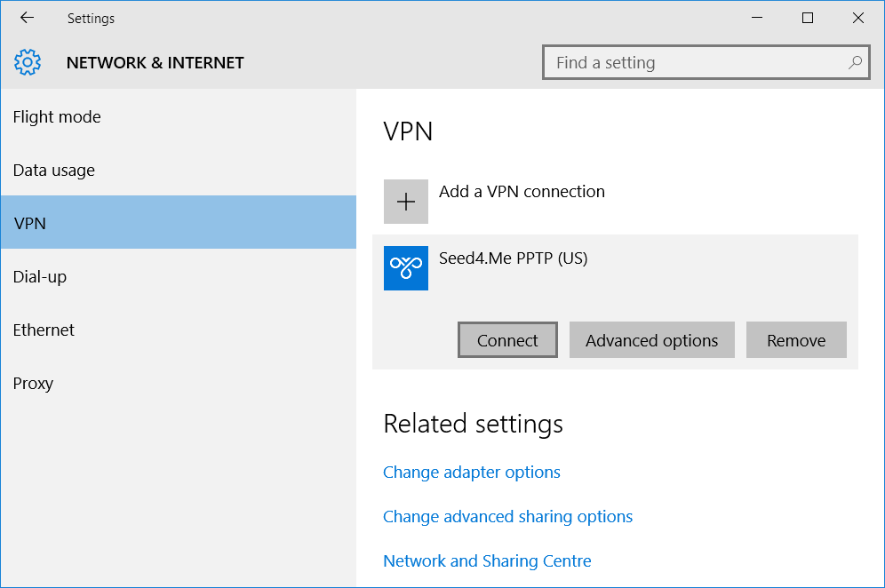Open Ethernet settings
Screen dimensions: 885x588
(44, 330)
